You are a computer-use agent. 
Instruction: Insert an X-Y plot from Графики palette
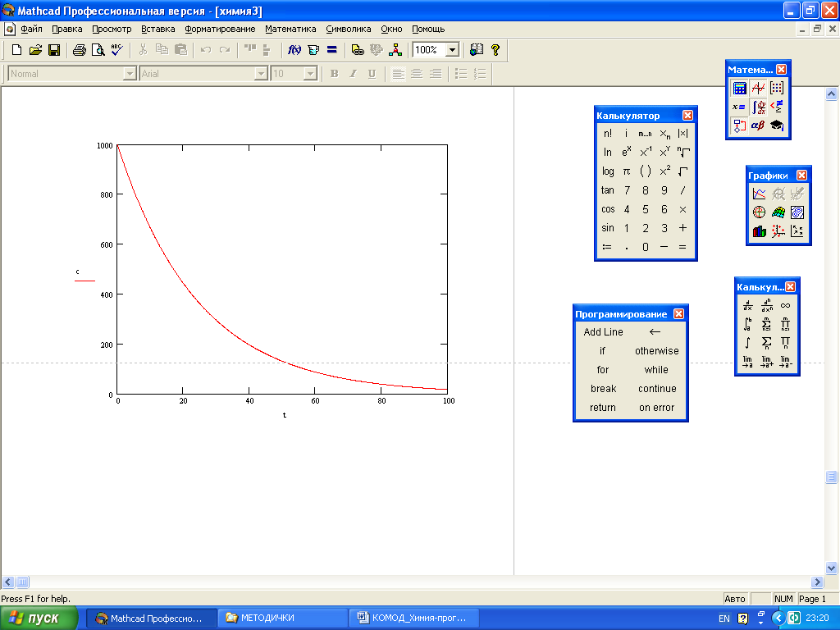pyautogui.click(x=759, y=194)
